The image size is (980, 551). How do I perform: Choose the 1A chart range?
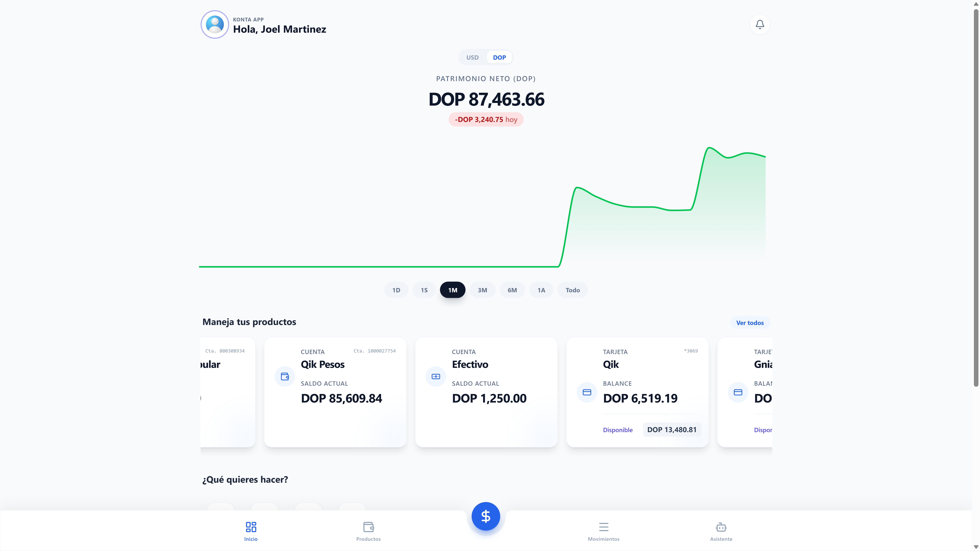[541, 290]
